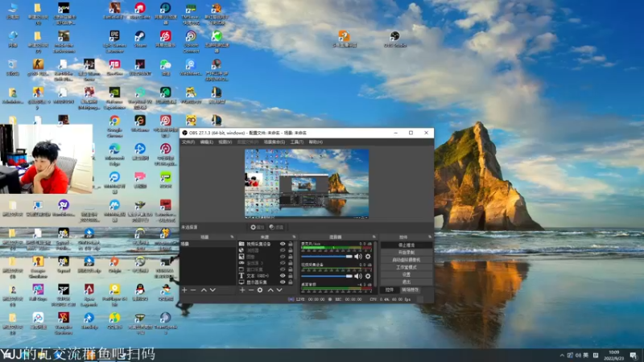Pop out the Audio Mixer dock icon
644x362 pixels.
(374, 237)
